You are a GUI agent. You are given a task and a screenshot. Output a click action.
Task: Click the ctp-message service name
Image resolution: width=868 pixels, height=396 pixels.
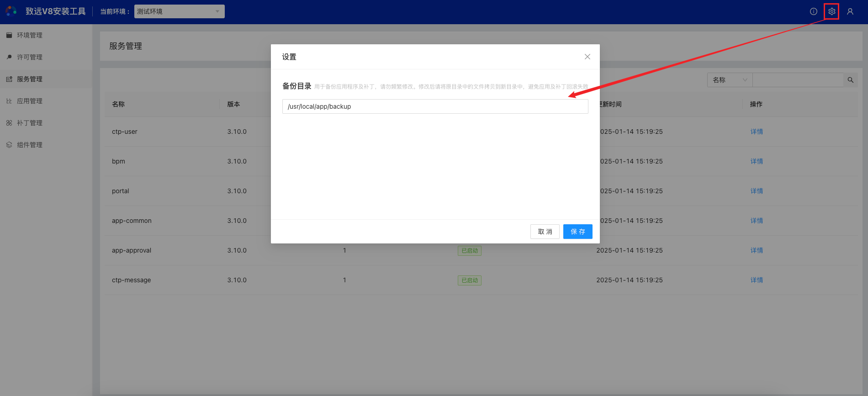[132, 280]
